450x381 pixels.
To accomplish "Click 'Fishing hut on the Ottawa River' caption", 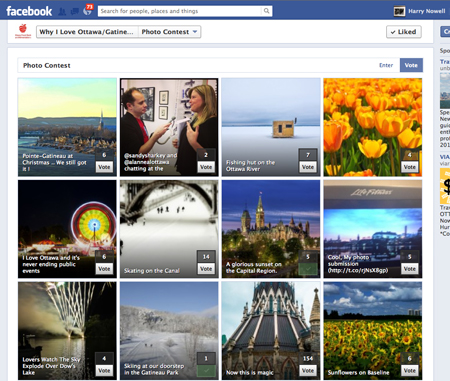I will pos(251,166).
